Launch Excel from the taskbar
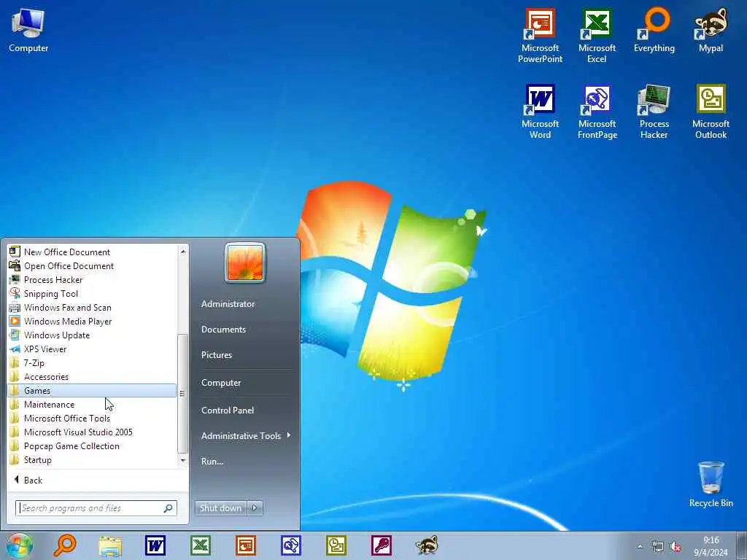The image size is (747, 560). coord(201,545)
